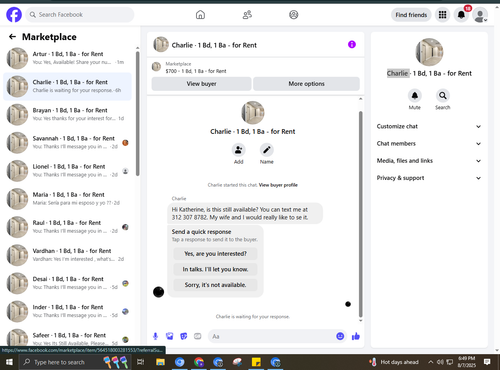This screenshot has width=500, height=370.
Task: Click the Search in conversation icon
Action: pyautogui.click(x=443, y=96)
